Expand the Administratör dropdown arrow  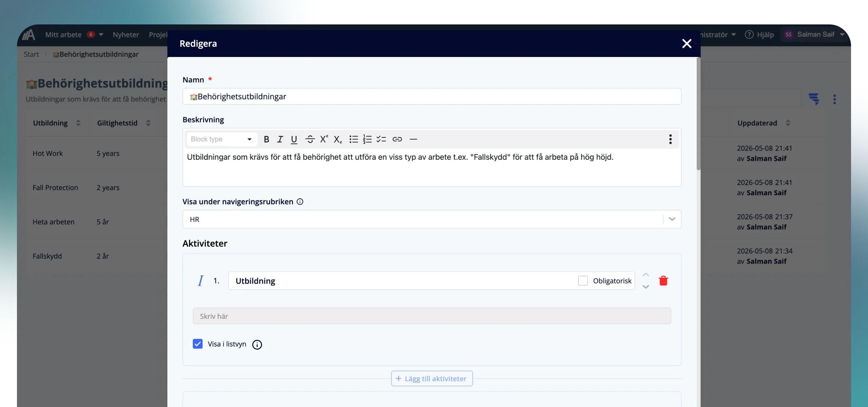[x=734, y=35]
